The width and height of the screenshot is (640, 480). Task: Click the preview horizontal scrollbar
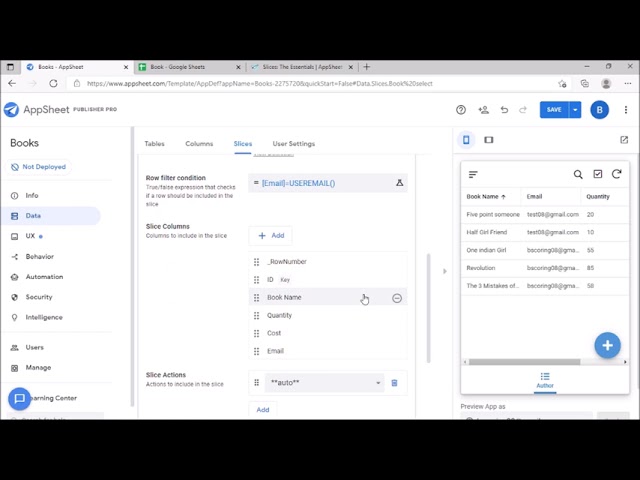(524, 362)
